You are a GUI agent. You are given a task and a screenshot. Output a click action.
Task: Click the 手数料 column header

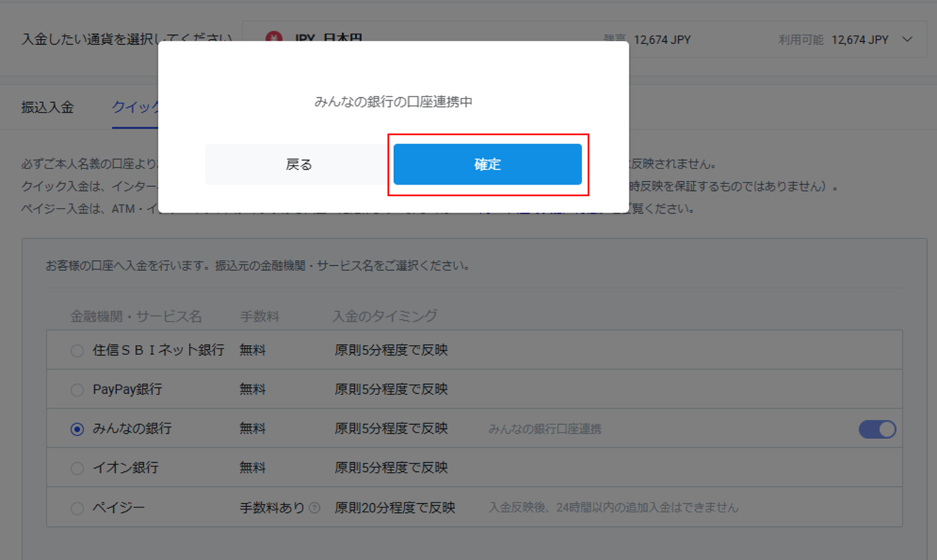click(x=259, y=317)
